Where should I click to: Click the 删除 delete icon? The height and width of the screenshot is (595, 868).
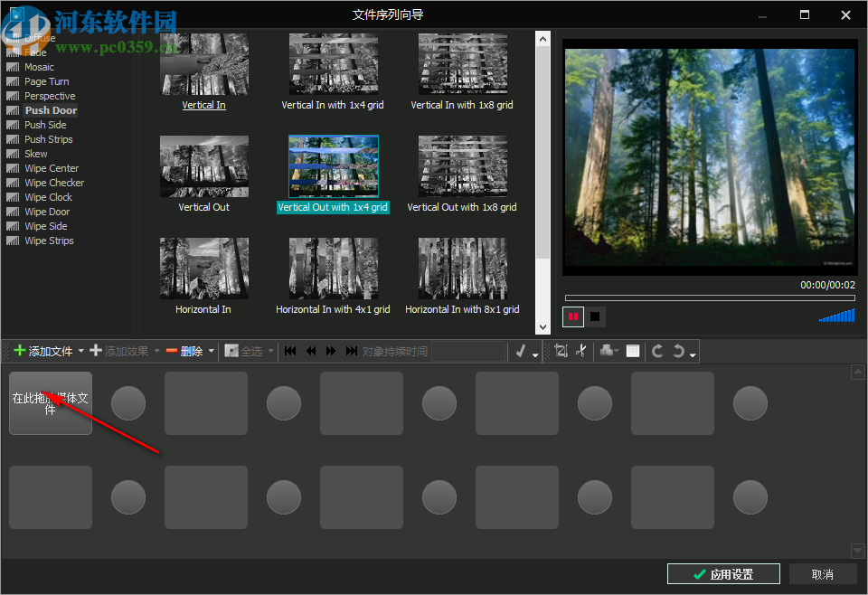(171, 351)
